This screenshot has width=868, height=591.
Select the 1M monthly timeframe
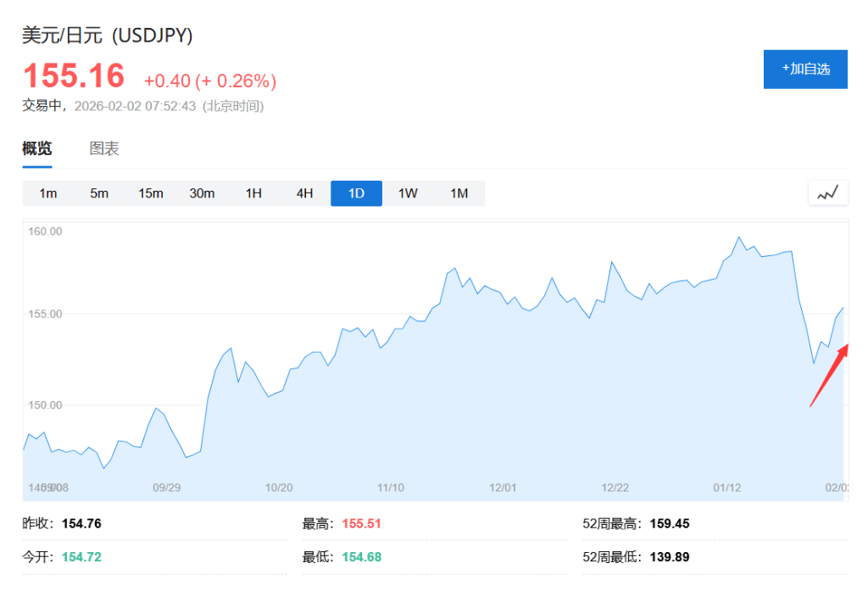pyautogui.click(x=459, y=193)
